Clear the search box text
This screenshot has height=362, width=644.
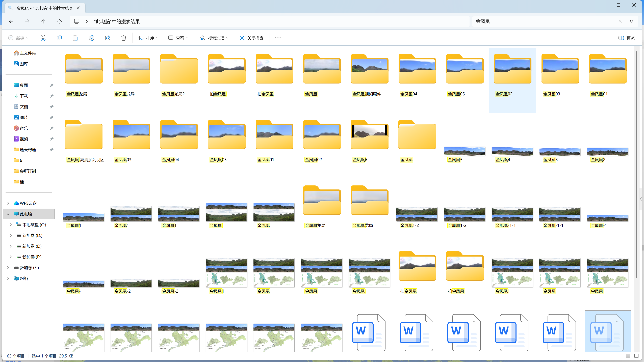click(620, 21)
